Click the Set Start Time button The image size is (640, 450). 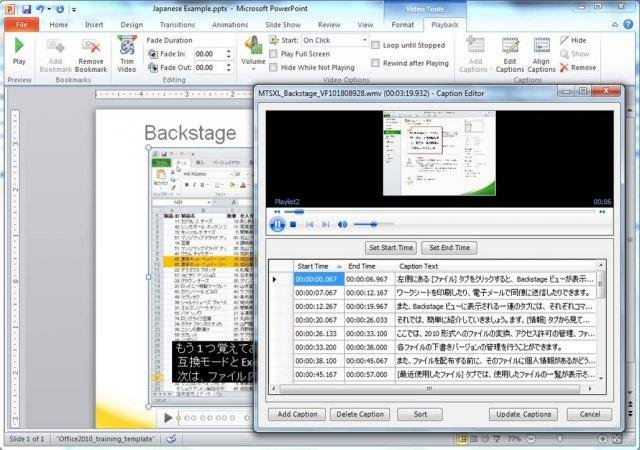(x=391, y=248)
